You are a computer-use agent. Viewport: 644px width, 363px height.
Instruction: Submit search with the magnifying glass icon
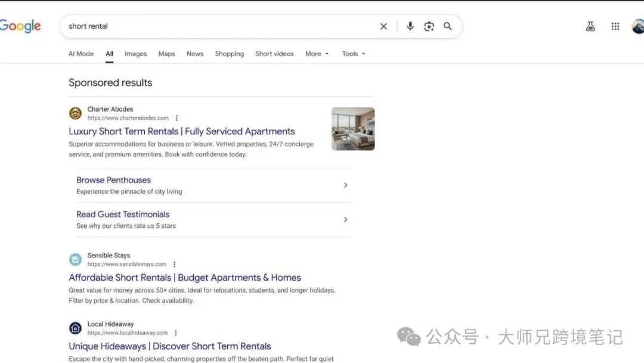[448, 26]
